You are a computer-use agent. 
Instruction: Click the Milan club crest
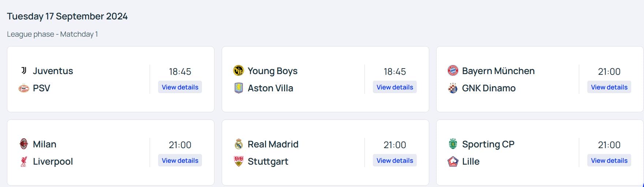point(24,144)
